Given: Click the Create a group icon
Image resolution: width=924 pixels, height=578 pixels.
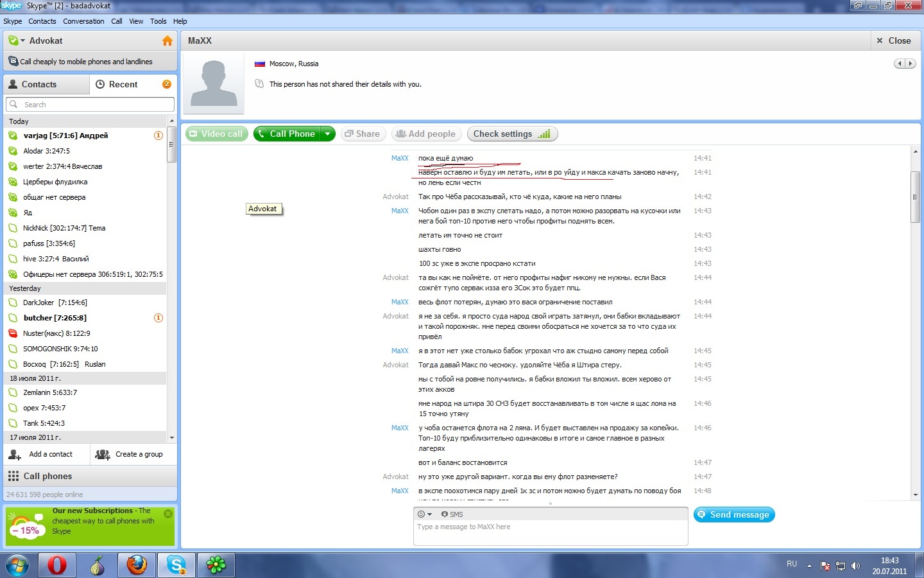Looking at the screenshot, I should [103, 454].
